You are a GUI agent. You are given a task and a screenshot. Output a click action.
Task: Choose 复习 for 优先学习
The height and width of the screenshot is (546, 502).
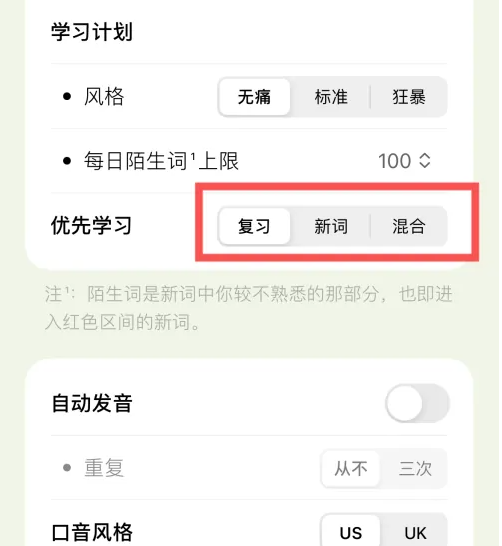tap(254, 226)
